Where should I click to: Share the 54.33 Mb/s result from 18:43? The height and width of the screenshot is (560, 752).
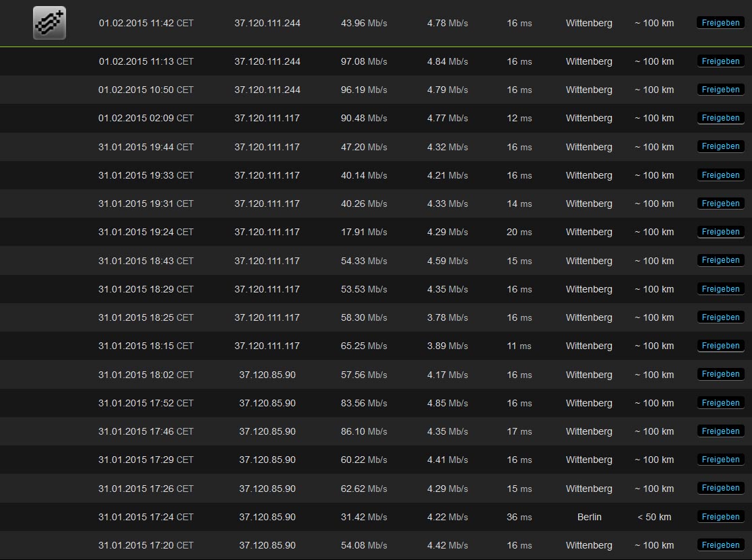tap(720, 261)
